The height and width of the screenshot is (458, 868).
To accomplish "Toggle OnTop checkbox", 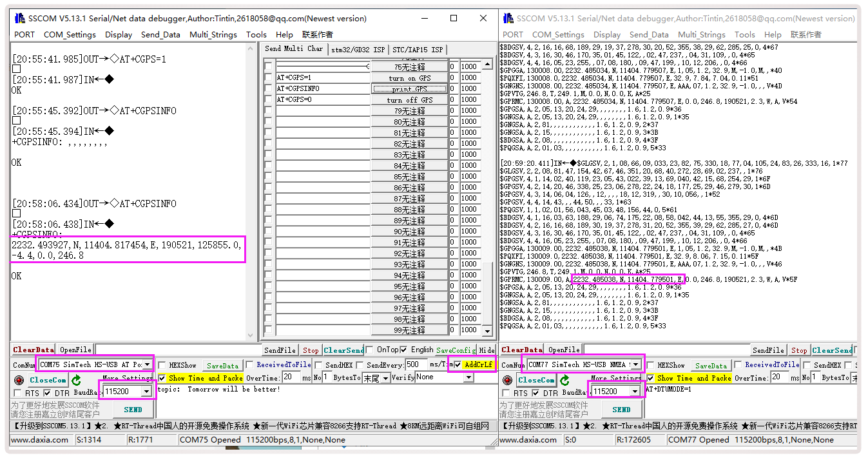I will click(370, 350).
